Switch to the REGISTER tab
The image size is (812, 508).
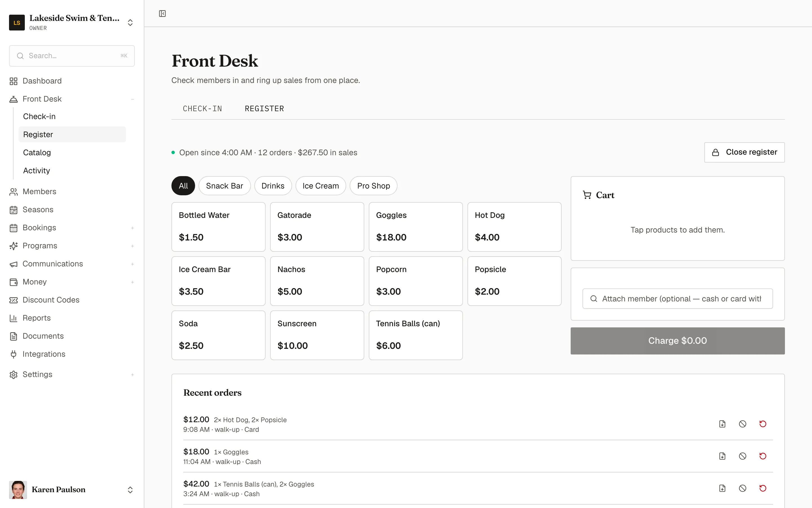click(264, 109)
